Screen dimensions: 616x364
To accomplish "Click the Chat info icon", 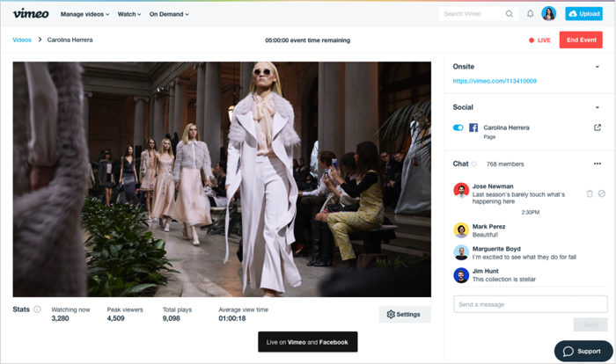I will pyautogui.click(x=473, y=164).
